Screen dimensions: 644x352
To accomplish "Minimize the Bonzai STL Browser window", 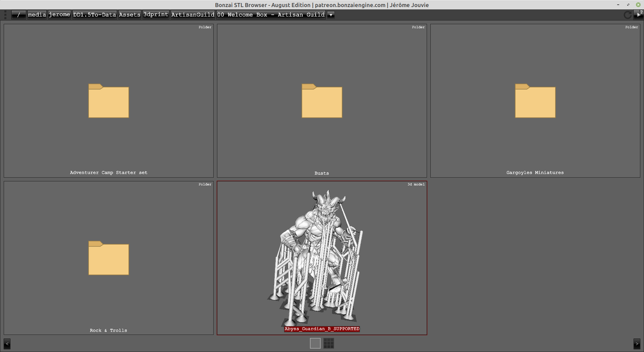I will (x=618, y=5).
